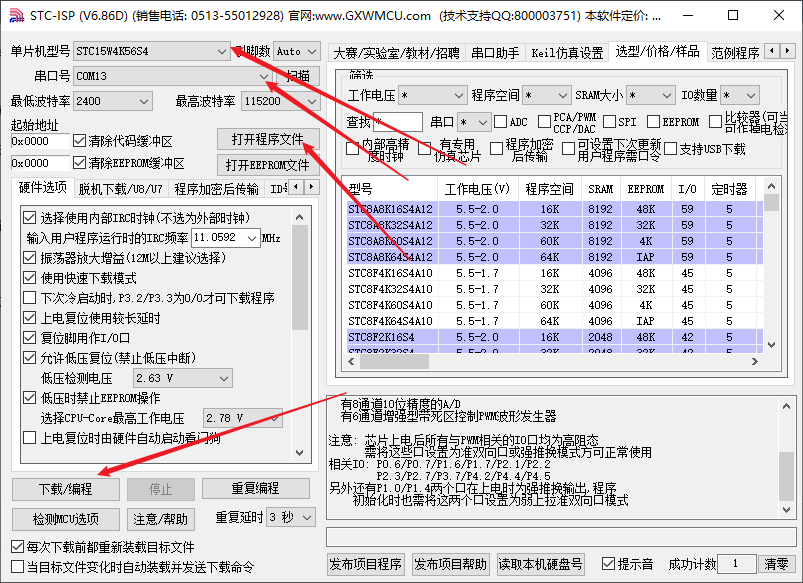
Task: Click the right arrow of chip table horizontal scrollbar
Action: pos(754,361)
